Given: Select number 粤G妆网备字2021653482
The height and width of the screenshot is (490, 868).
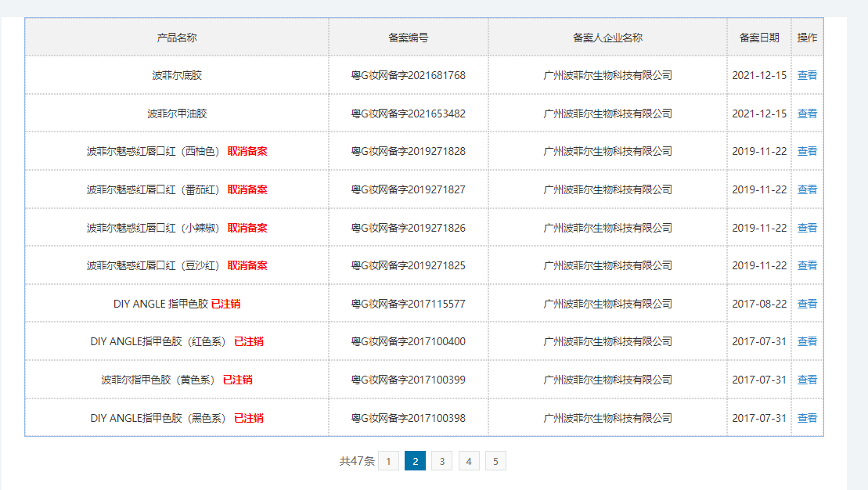Looking at the screenshot, I should pyautogui.click(x=408, y=113).
